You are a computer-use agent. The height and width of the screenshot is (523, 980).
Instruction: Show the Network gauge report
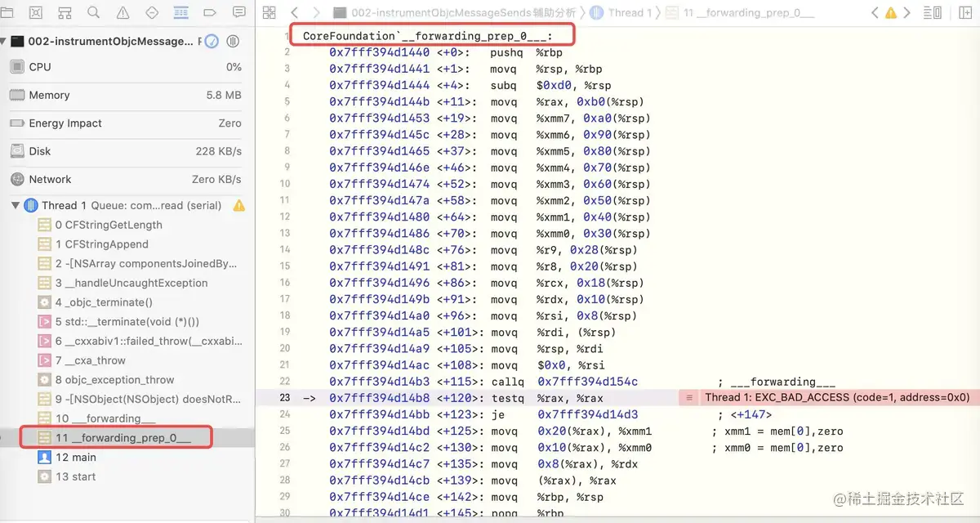(127, 179)
